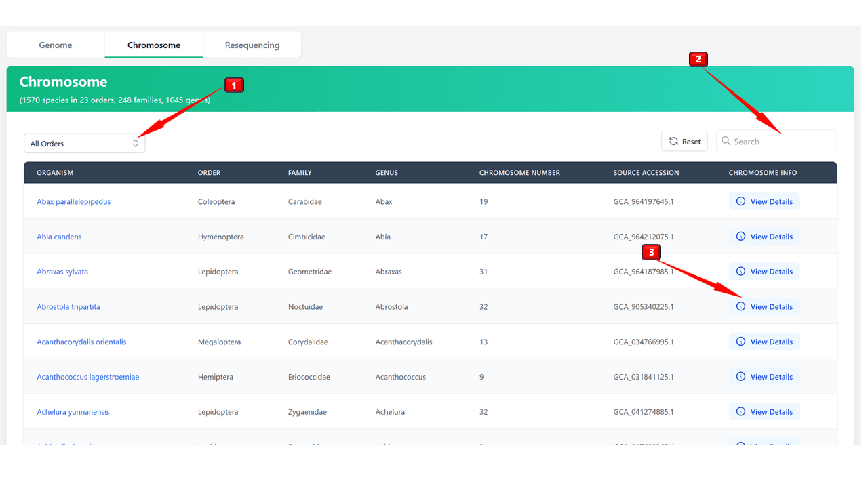Click the refresh icon on the Reset button
The width and height of the screenshot is (868, 488).
click(x=673, y=142)
